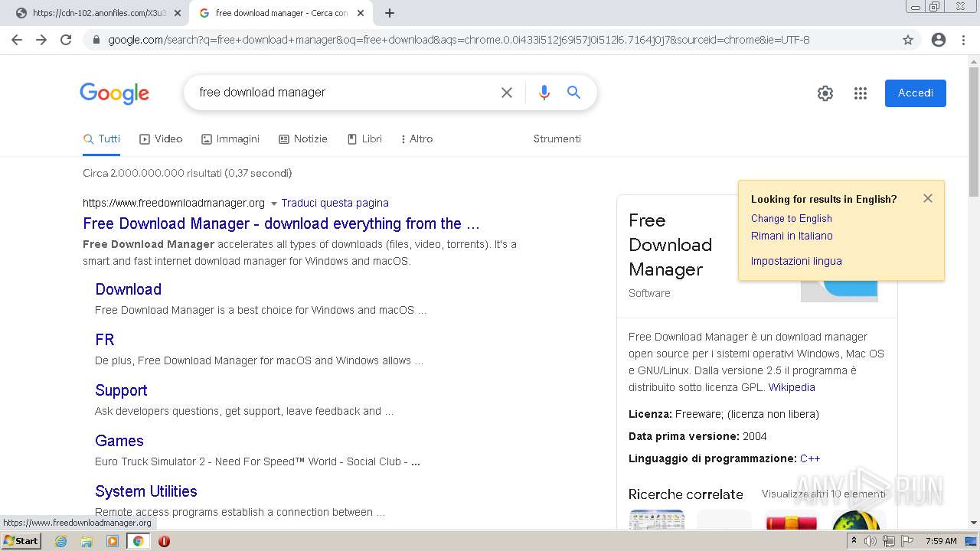Click the Google logo
Screen dimensions: 980x551
pyautogui.click(x=115, y=93)
